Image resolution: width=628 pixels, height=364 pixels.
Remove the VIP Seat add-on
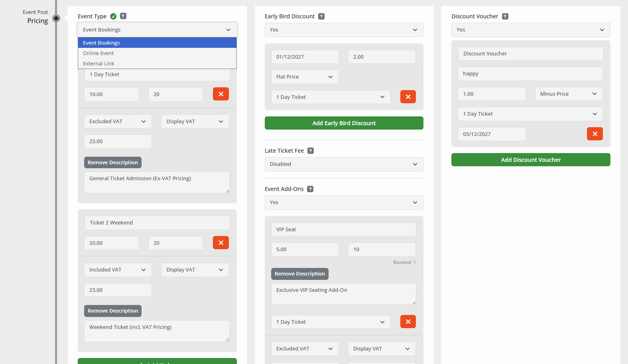click(x=408, y=322)
